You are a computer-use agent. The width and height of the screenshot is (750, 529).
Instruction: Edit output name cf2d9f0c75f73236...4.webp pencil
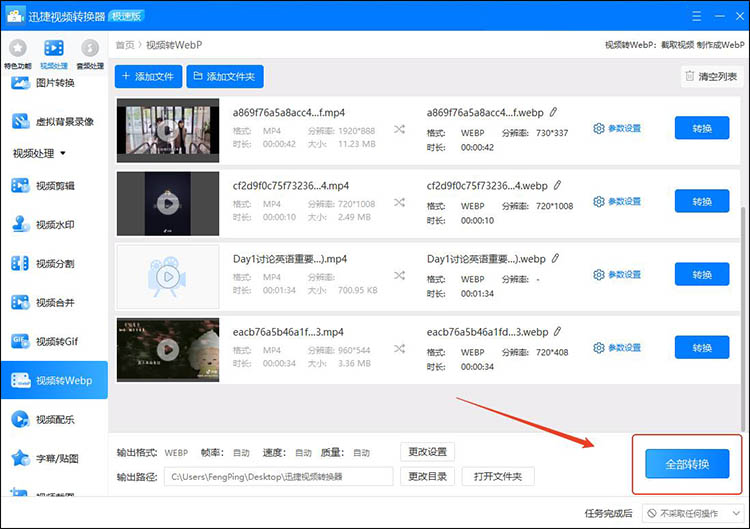557,185
